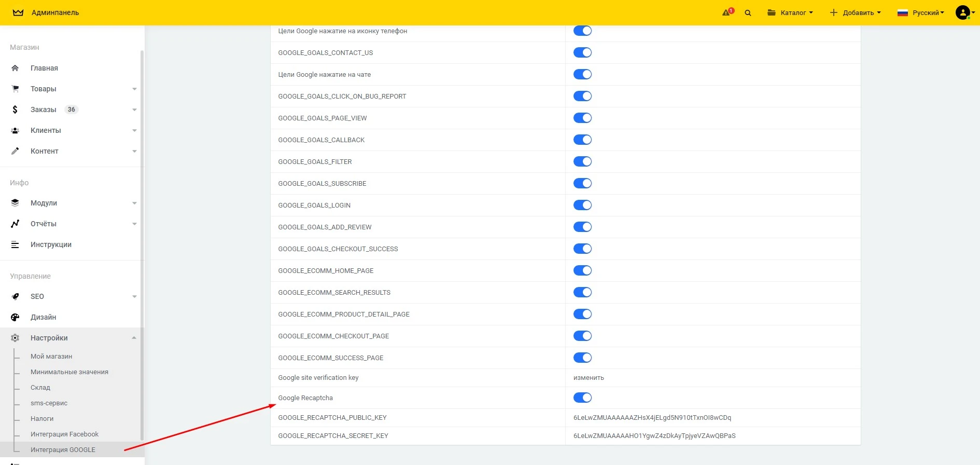Open the Каталог dropdown menu
980x465 pixels.
point(790,12)
